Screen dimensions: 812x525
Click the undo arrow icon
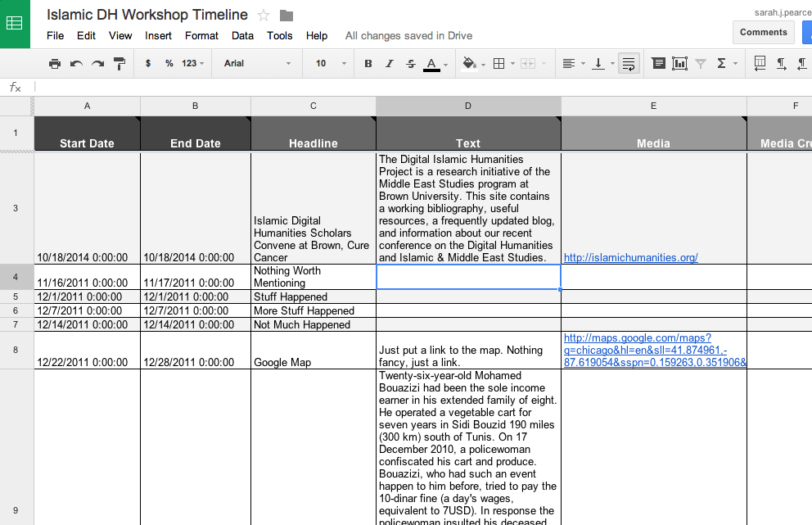pos(76,64)
